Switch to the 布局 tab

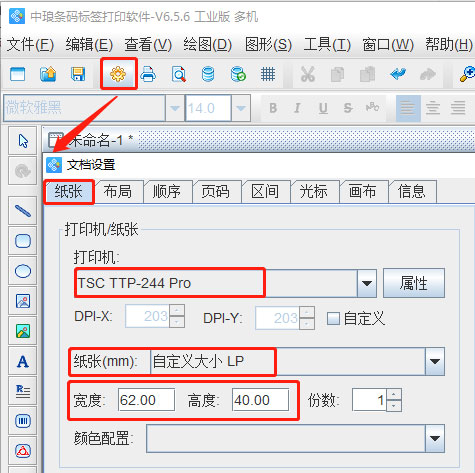pyautogui.click(x=118, y=192)
